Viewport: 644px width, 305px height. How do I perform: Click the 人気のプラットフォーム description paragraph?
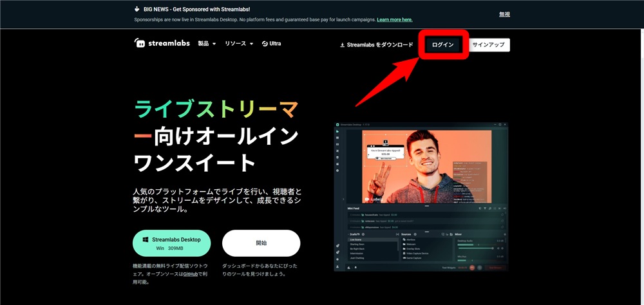click(x=218, y=200)
